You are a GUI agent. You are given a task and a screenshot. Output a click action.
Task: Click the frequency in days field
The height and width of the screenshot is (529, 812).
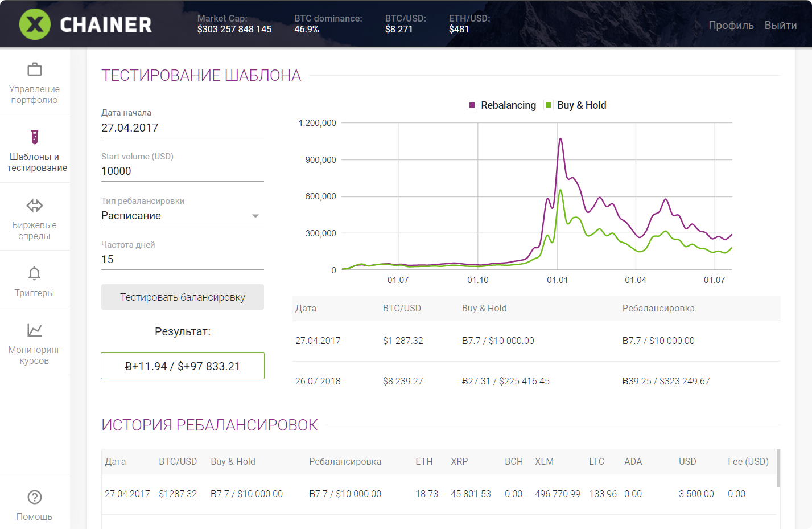tap(182, 259)
